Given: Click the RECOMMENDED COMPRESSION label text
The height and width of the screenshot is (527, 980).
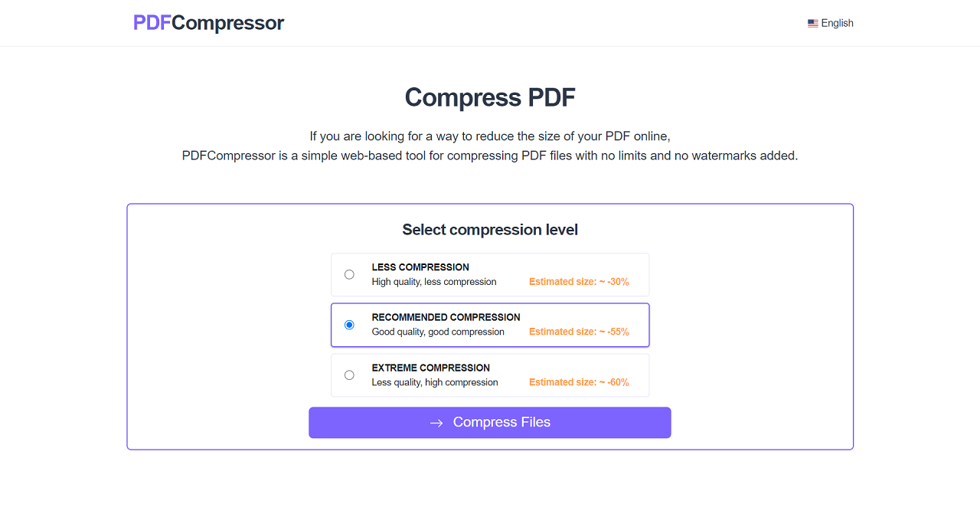Looking at the screenshot, I should coord(446,317).
